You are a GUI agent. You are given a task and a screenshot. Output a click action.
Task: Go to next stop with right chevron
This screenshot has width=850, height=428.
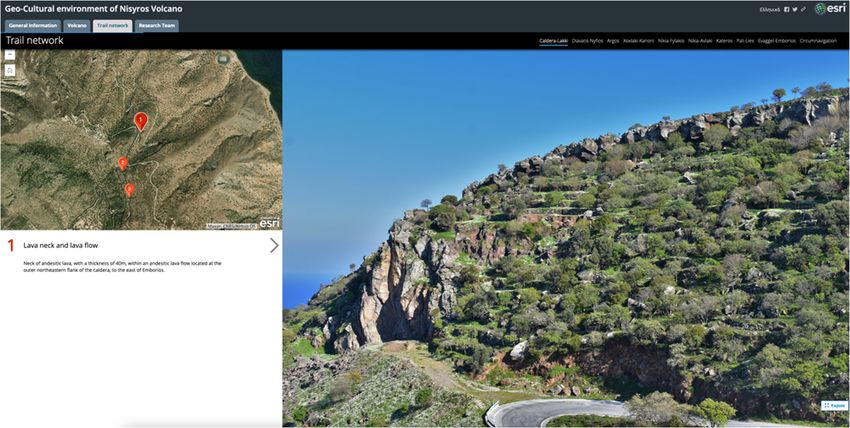(274, 245)
